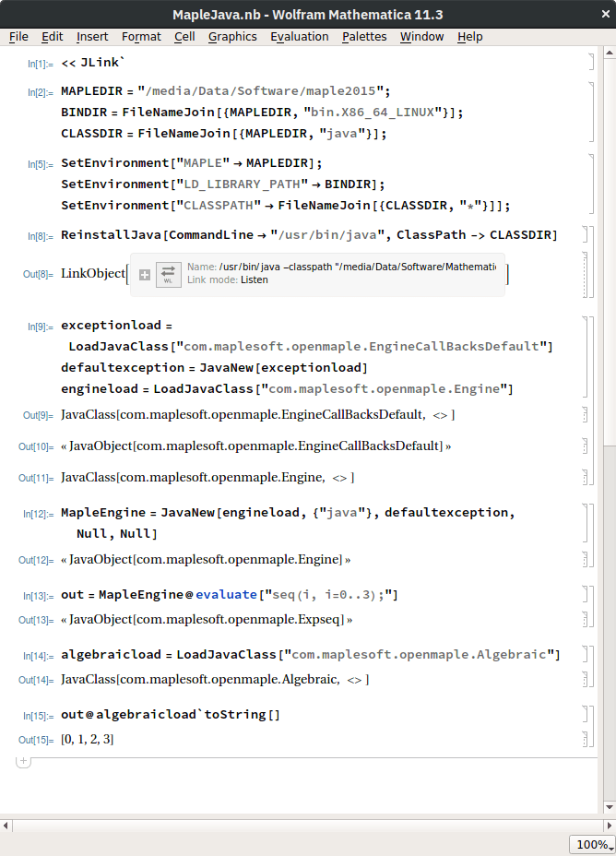Click the blue "evaluate" method name

[x=227, y=595]
